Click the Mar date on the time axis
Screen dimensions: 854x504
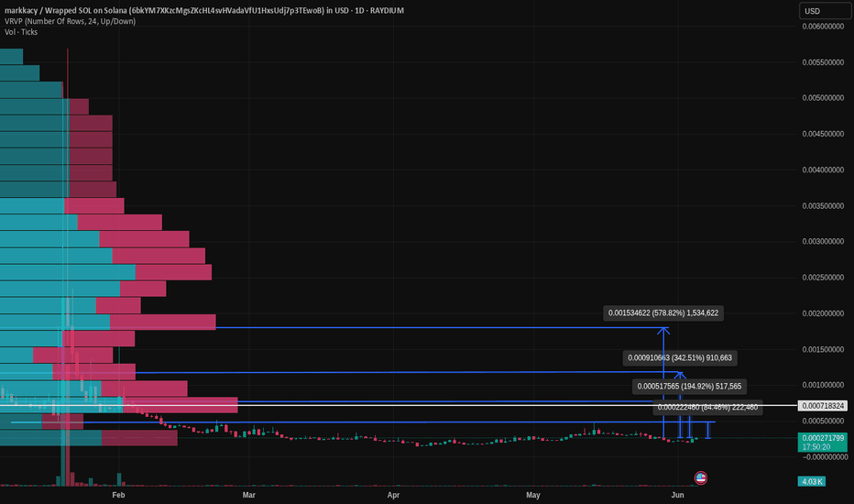click(249, 495)
